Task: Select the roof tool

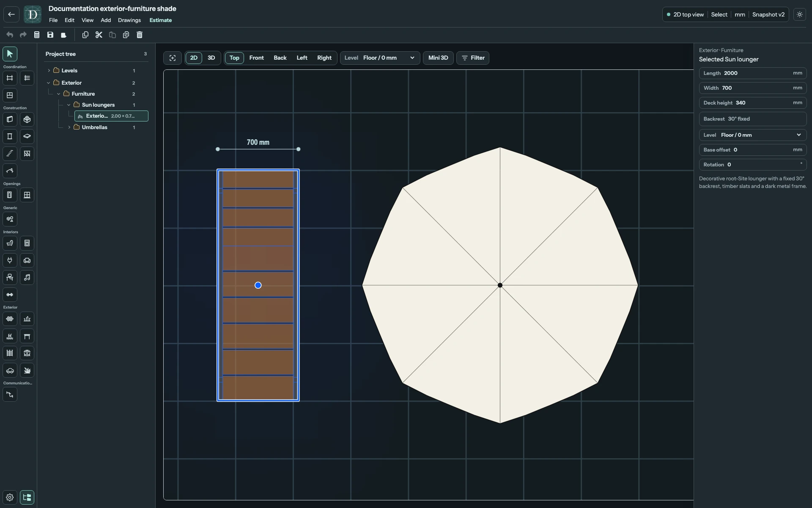Action: [x=10, y=171]
